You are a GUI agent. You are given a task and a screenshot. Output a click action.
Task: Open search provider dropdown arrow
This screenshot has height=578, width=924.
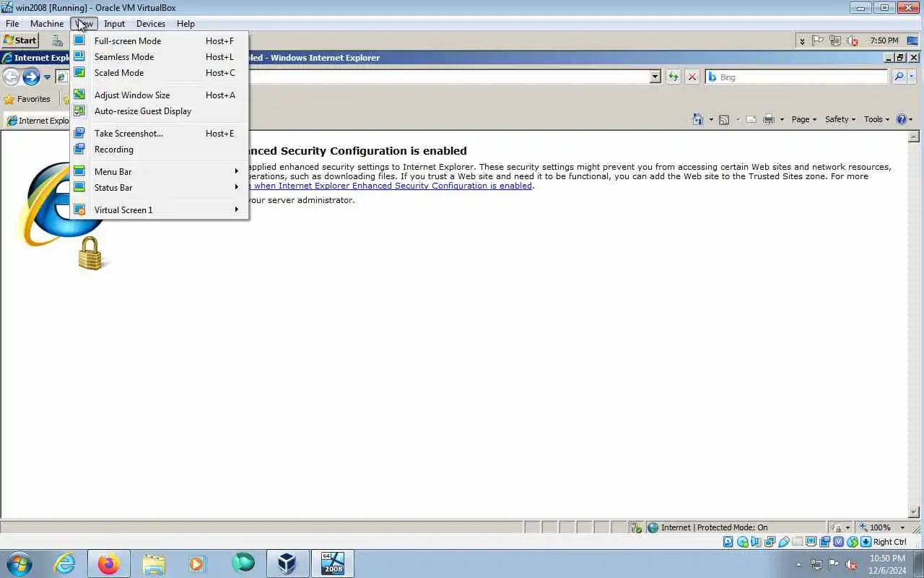(912, 77)
